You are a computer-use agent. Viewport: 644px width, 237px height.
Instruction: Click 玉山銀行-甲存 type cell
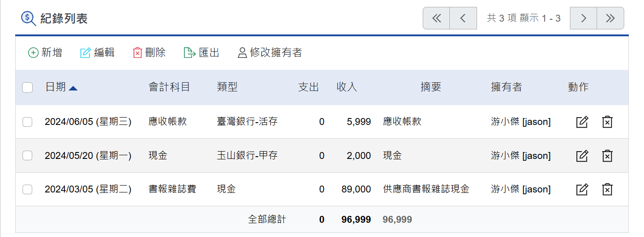tap(247, 156)
